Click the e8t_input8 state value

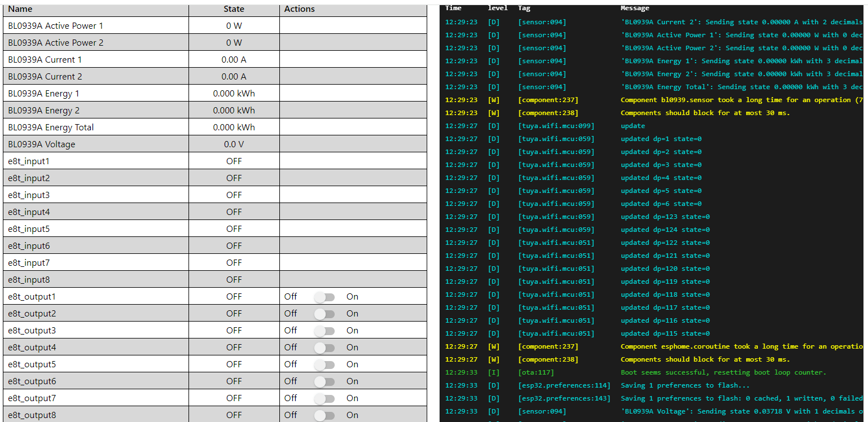[234, 280]
